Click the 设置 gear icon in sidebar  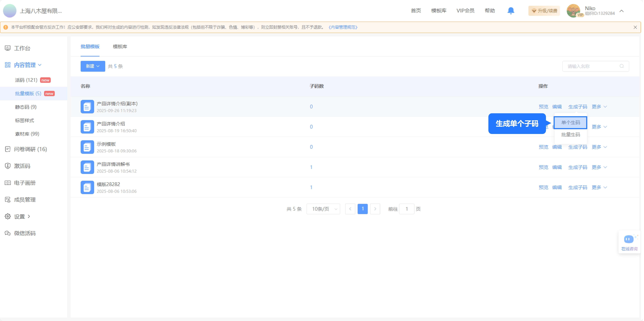coord(8,216)
